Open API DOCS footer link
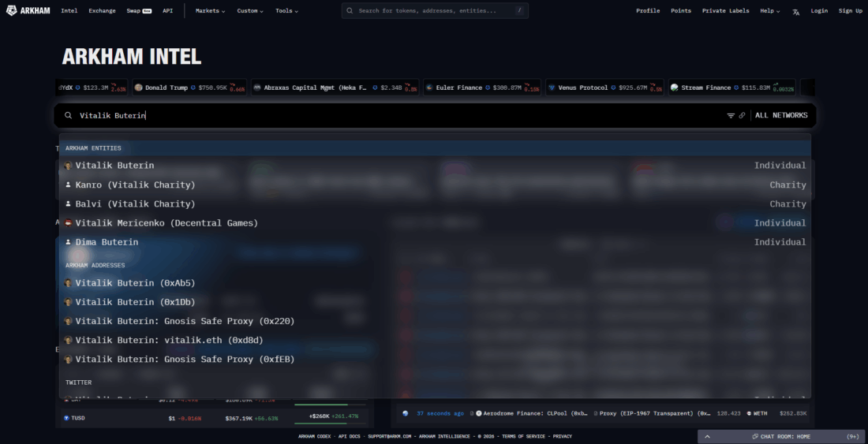The width and height of the screenshot is (868, 444). coord(349,436)
